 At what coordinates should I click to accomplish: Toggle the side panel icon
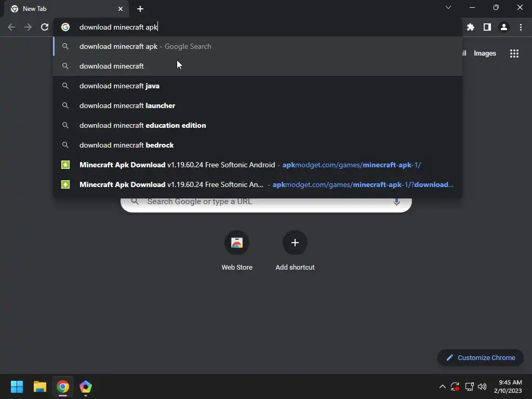[487, 27]
